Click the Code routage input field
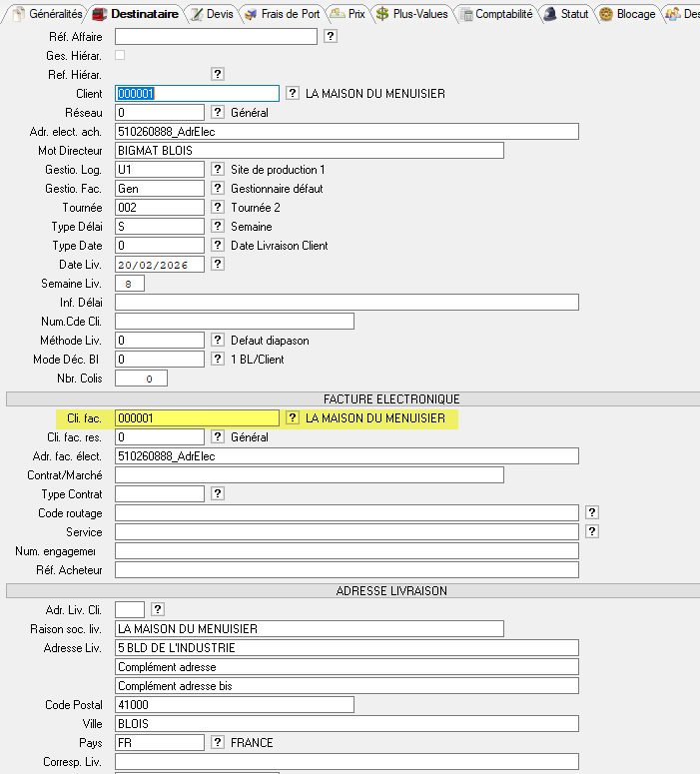Viewport: 700px width, 774px height. pos(348,513)
